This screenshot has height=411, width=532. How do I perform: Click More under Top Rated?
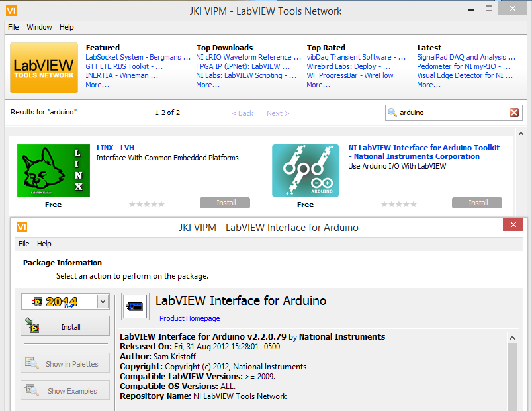pyautogui.click(x=318, y=85)
